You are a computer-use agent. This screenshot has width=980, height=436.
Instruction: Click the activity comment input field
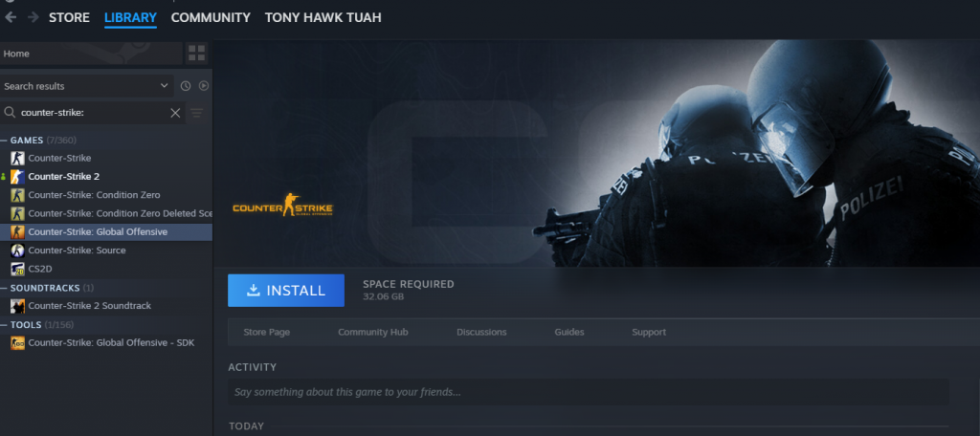588,392
